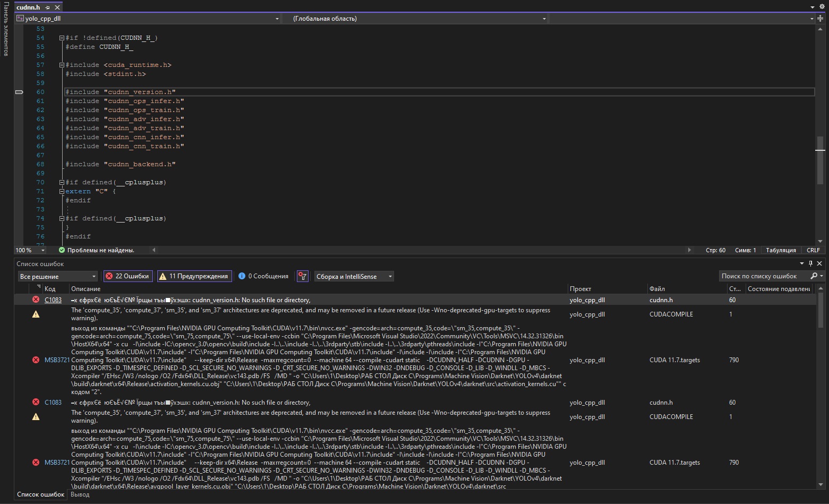Toggle the 0 Сообщения messages filter
Image resolution: width=829 pixels, height=504 pixels.
[263, 276]
